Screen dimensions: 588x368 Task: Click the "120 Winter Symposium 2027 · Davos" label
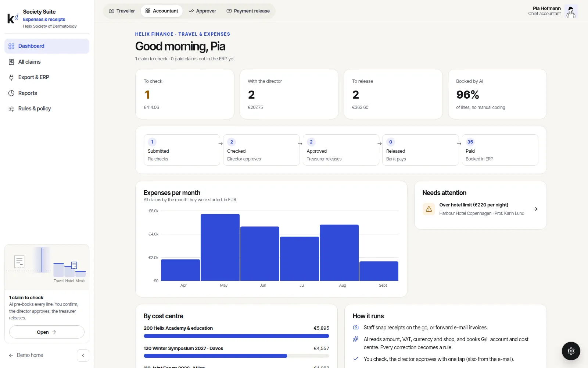click(x=183, y=348)
